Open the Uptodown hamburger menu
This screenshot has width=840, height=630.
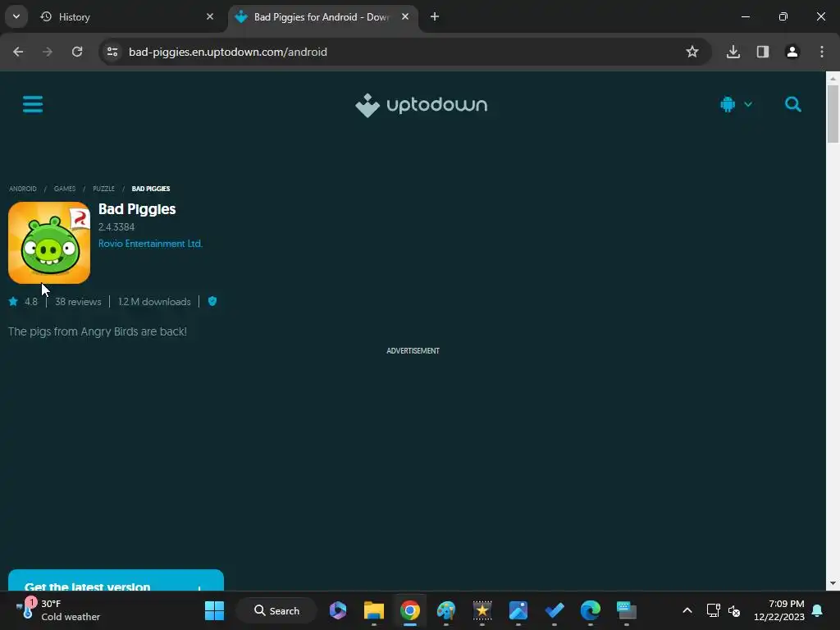33,104
